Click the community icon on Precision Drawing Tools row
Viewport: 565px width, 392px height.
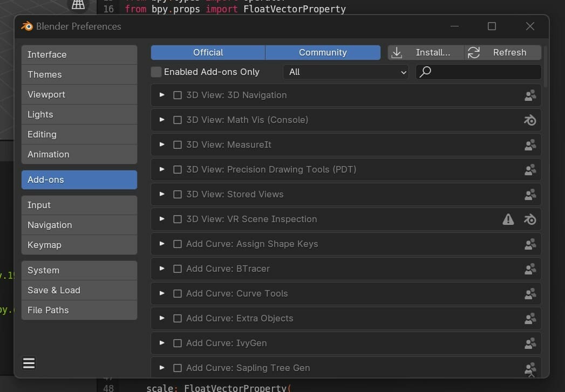click(x=530, y=170)
